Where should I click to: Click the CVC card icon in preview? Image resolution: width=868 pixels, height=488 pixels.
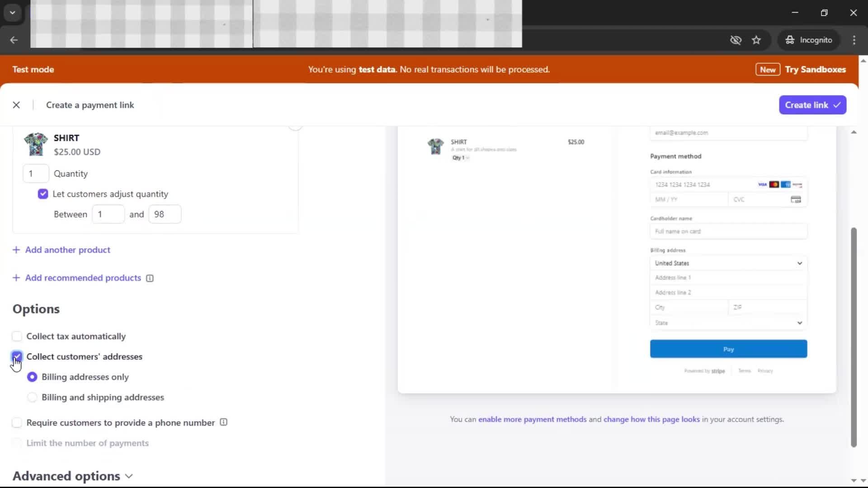(x=796, y=199)
